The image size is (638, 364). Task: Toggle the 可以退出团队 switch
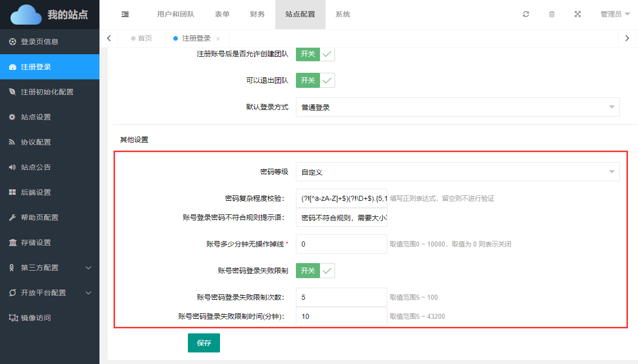point(315,80)
